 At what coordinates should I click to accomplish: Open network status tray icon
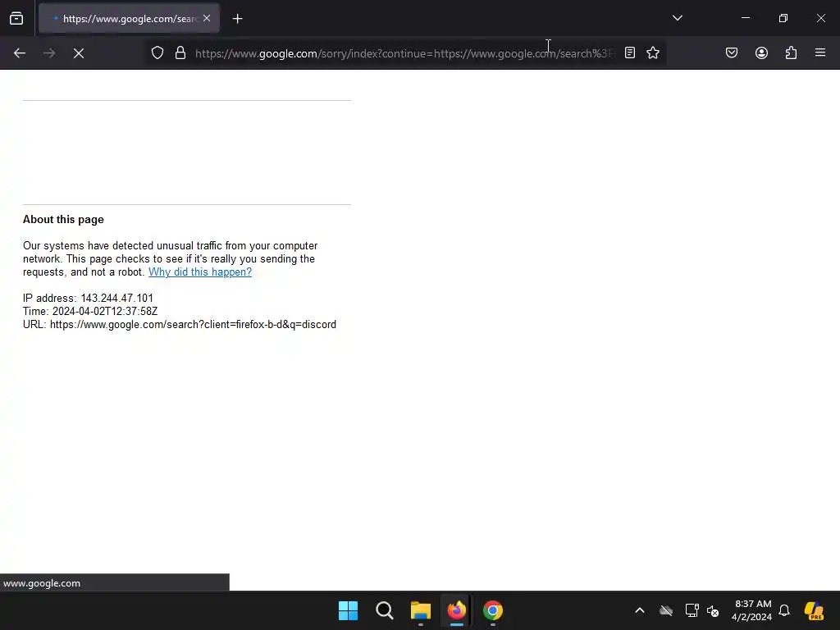tap(692, 610)
